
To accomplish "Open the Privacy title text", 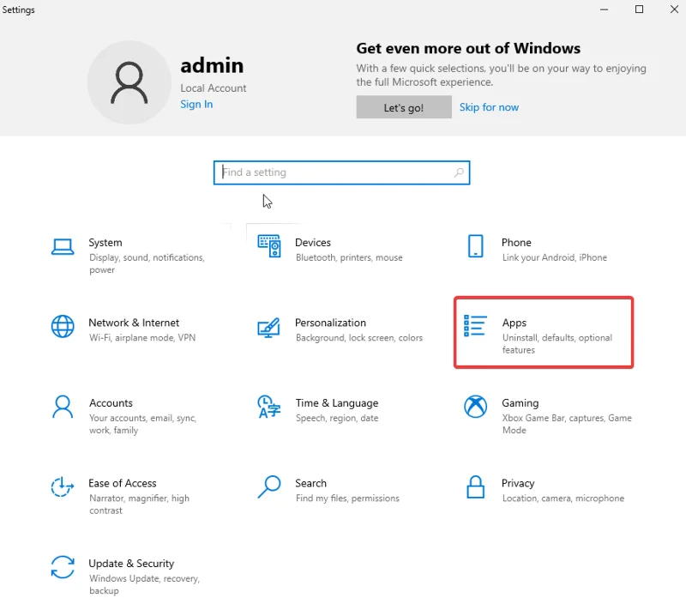I will click(x=518, y=483).
